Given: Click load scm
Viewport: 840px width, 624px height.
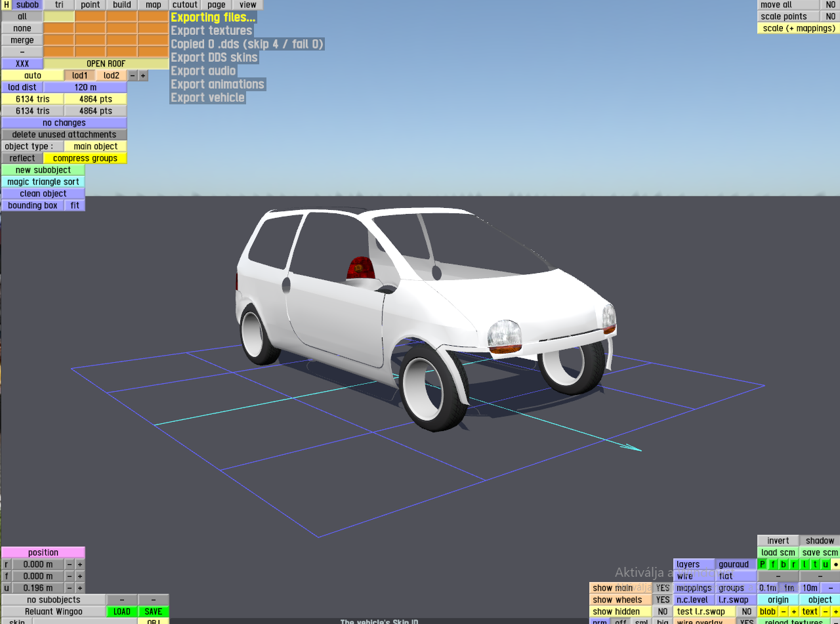Looking at the screenshot, I should (x=778, y=552).
